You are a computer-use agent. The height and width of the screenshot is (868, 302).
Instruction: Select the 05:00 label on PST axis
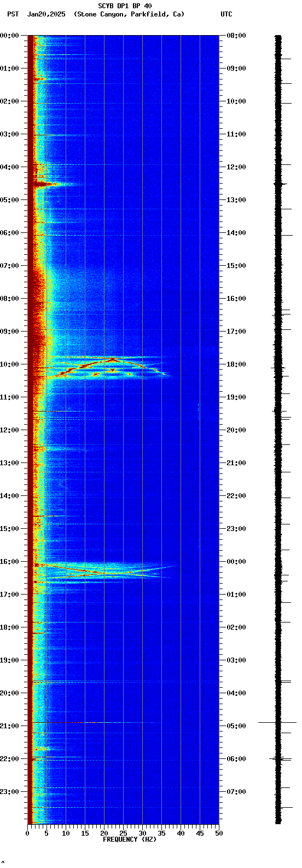coord(9,200)
